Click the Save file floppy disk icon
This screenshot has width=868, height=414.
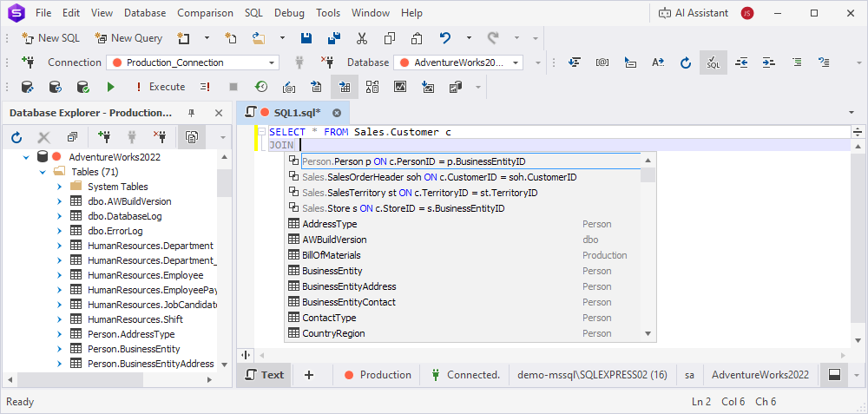[306, 38]
